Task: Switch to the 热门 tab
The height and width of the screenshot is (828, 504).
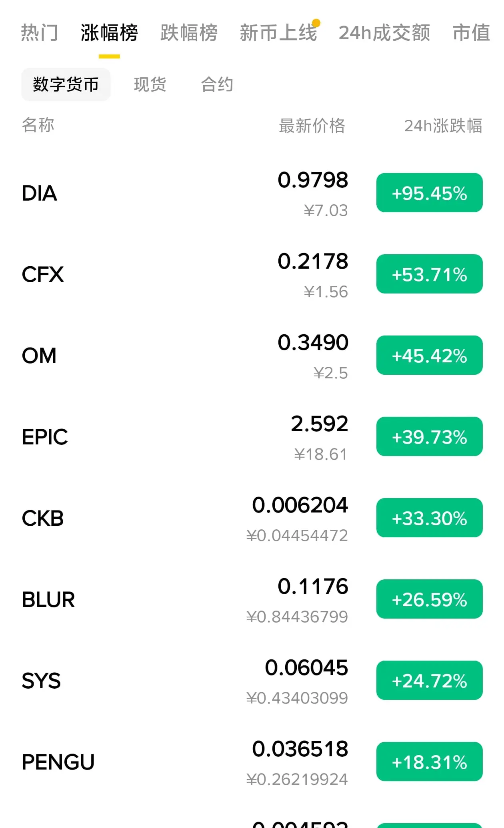Action: click(x=40, y=32)
